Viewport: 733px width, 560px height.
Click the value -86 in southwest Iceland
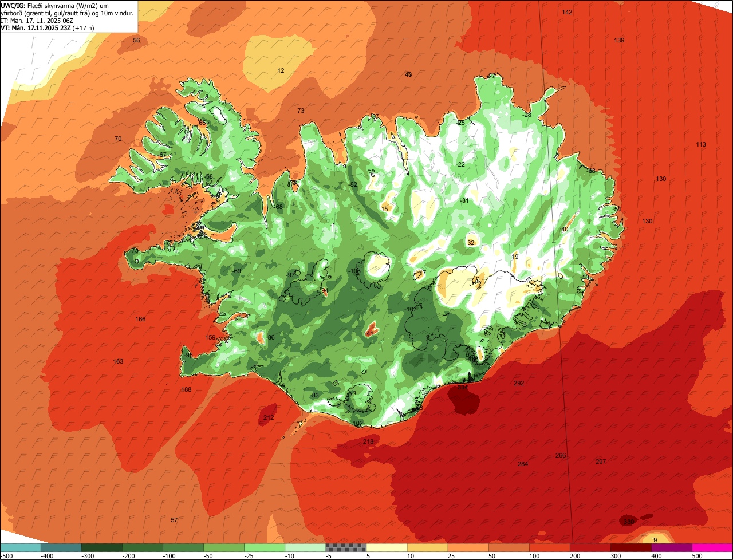[270, 337]
